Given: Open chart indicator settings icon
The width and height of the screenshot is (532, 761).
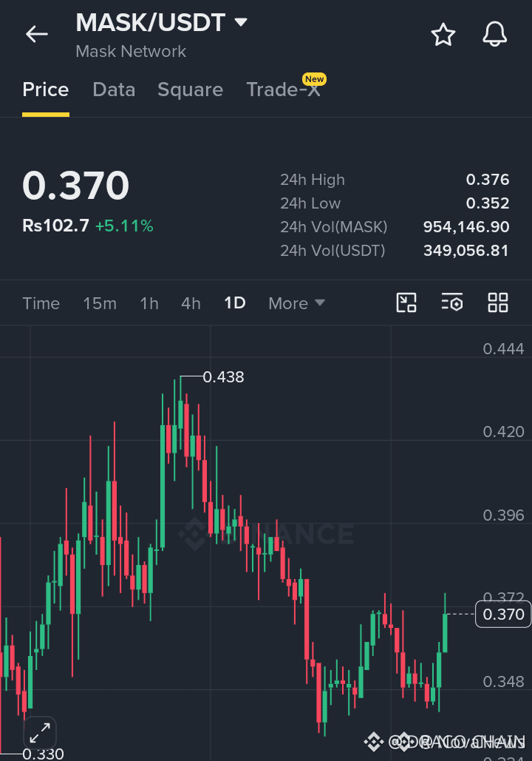Looking at the screenshot, I should tap(452, 303).
